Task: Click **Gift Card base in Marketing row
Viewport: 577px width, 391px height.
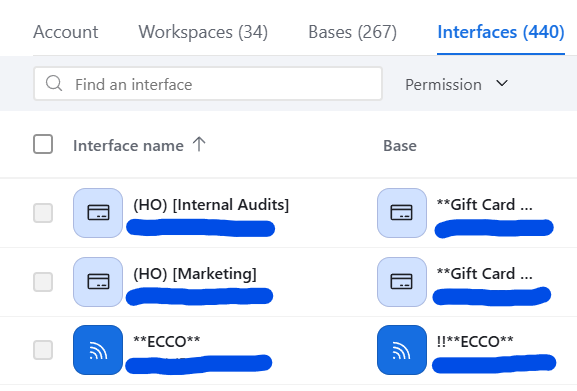Action: click(x=485, y=274)
